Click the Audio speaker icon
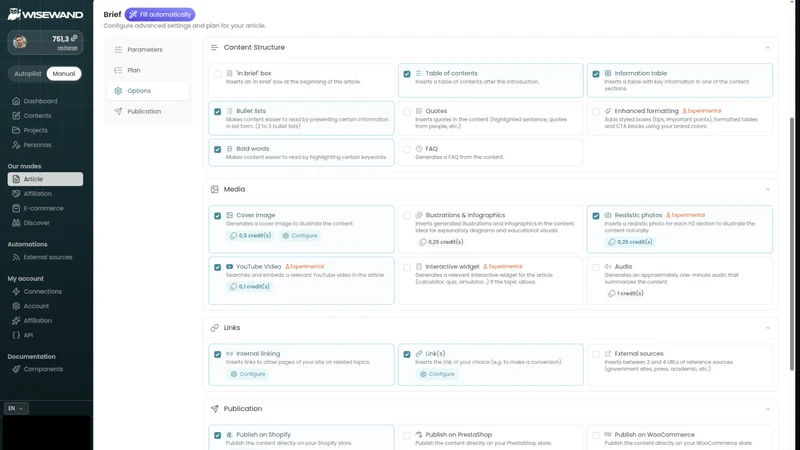The width and height of the screenshot is (800, 450). coord(608,266)
